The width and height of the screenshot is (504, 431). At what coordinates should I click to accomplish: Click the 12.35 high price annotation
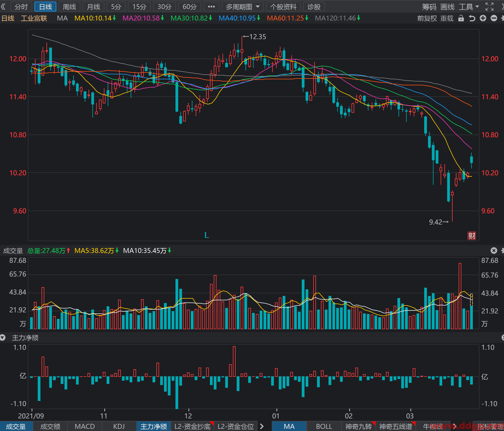(x=254, y=37)
